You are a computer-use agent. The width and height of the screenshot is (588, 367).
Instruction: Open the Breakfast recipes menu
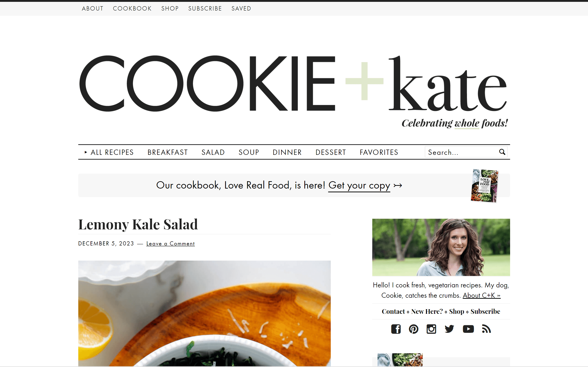point(168,152)
